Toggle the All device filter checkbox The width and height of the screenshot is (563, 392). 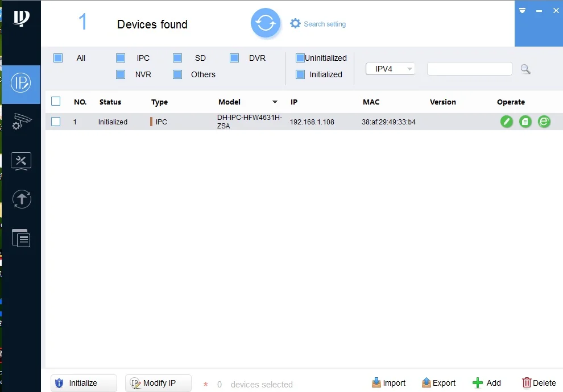pos(58,58)
